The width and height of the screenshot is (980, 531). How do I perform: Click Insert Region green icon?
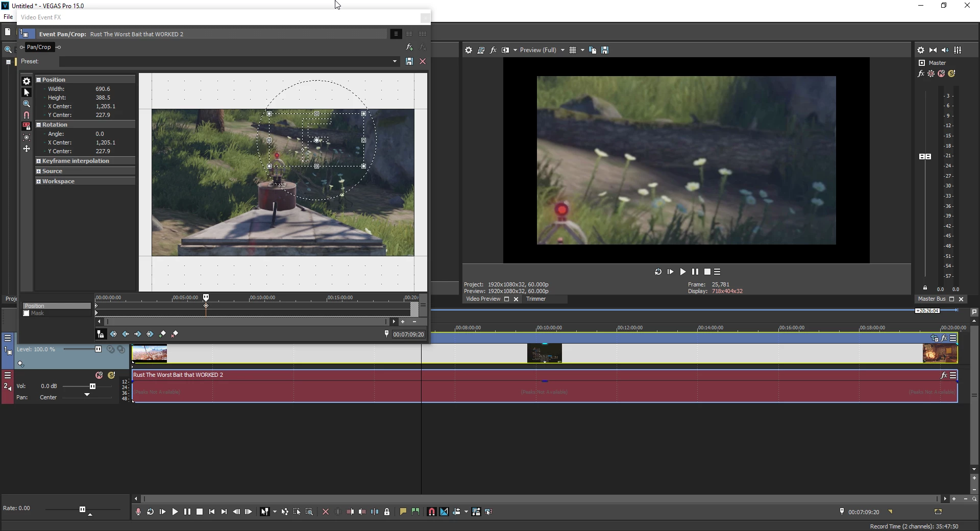pos(415,512)
